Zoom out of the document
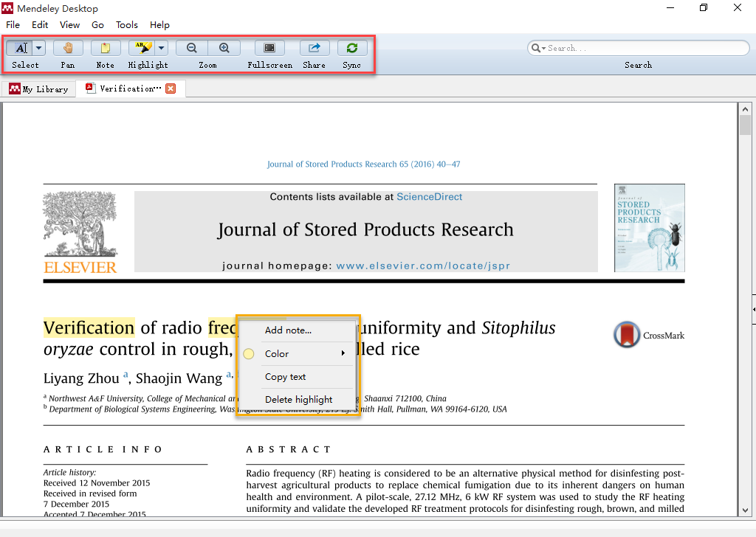756x537 pixels. click(191, 47)
